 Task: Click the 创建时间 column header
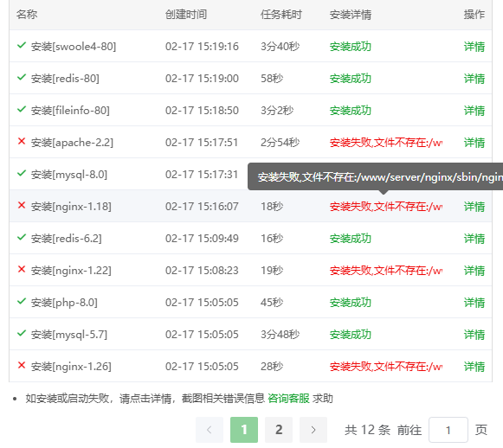coord(186,15)
